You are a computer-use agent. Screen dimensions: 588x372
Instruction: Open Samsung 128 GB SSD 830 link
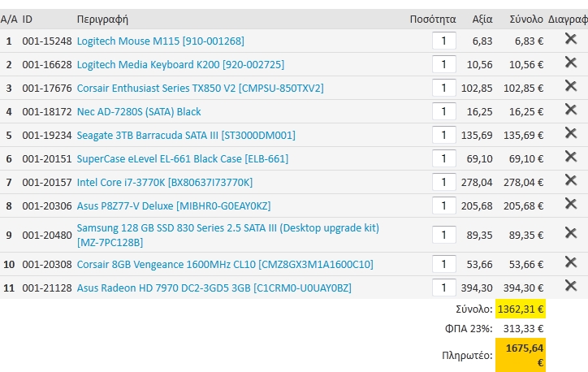point(228,235)
